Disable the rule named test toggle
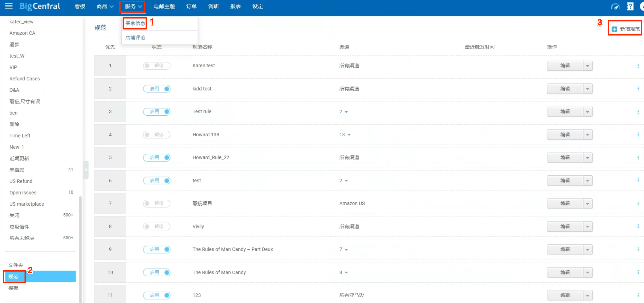The image size is (644, 303). pyautogui.click(x=156, y=180)
